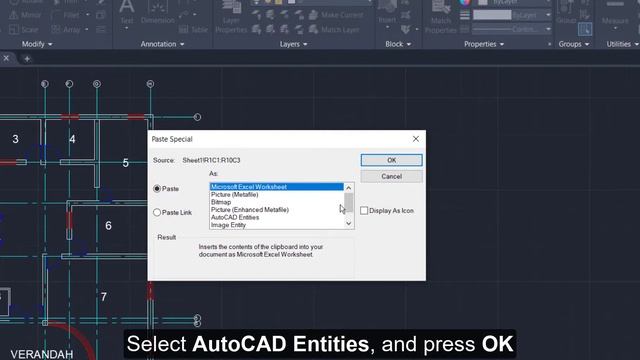Select the Match Properties tool

click(x=441, y=17)
